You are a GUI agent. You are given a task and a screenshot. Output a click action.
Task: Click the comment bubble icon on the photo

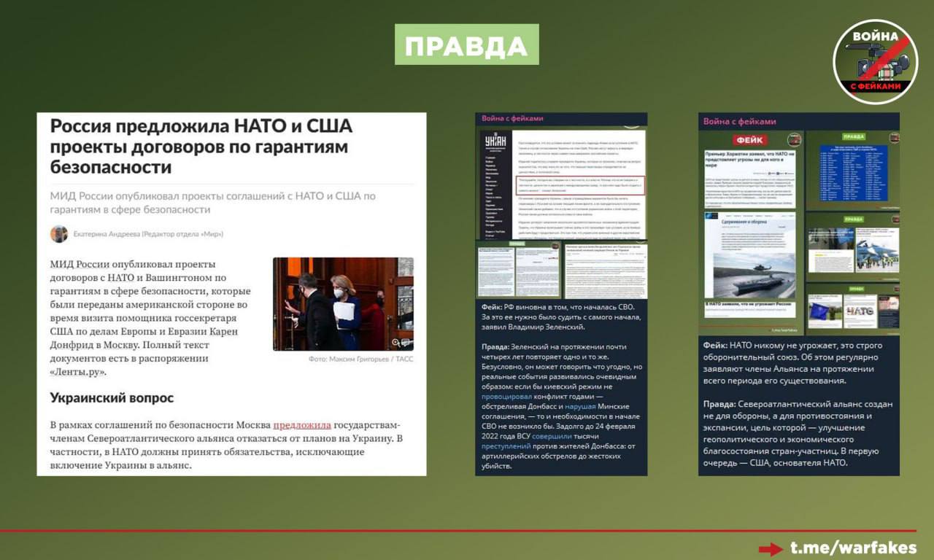406,342
